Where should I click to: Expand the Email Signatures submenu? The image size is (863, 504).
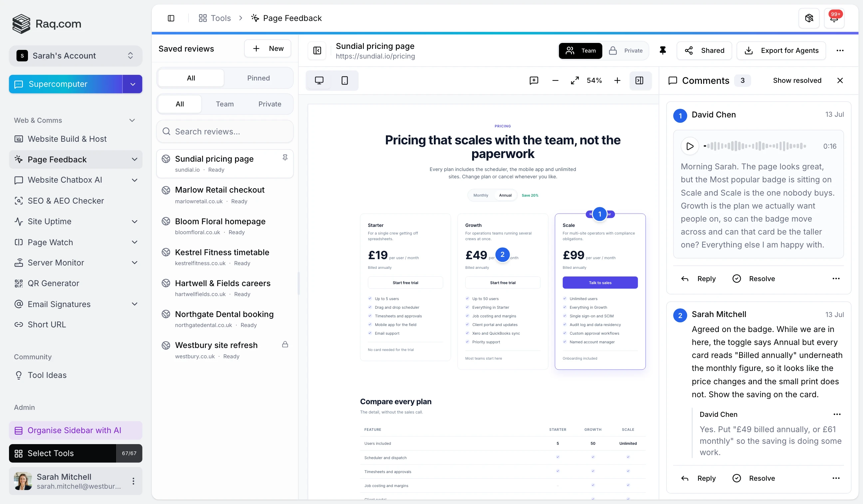pyautogui.click(x=135, y=304)
